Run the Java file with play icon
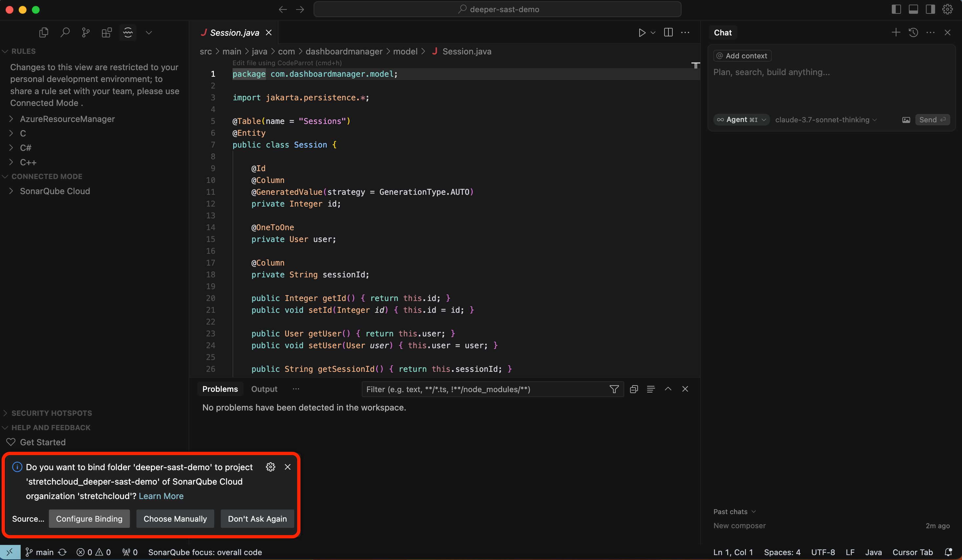The image size is (962, 560). click(x=642, y=32)
